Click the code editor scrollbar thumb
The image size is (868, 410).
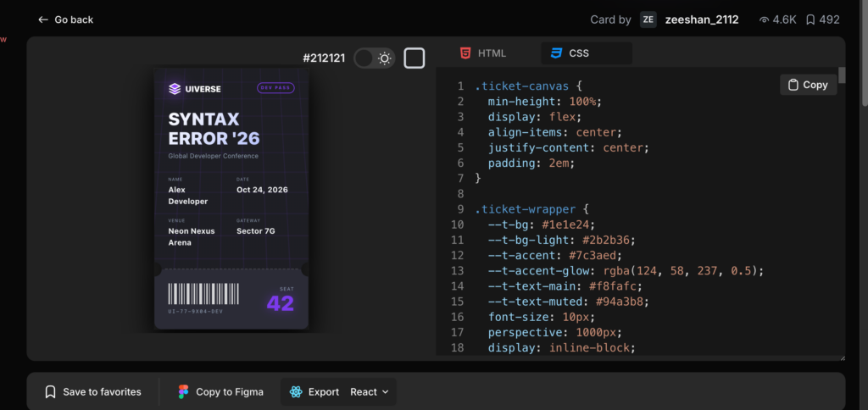842,75
